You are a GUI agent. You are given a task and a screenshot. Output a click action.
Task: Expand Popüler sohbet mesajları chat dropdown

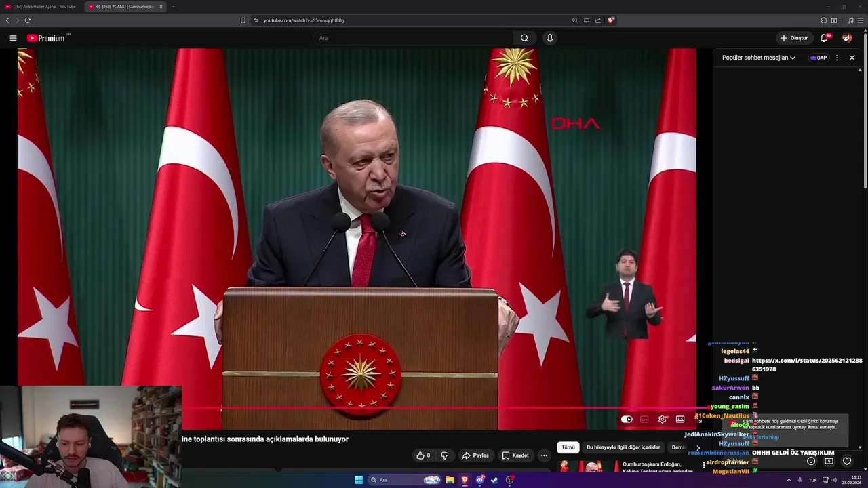759,58
